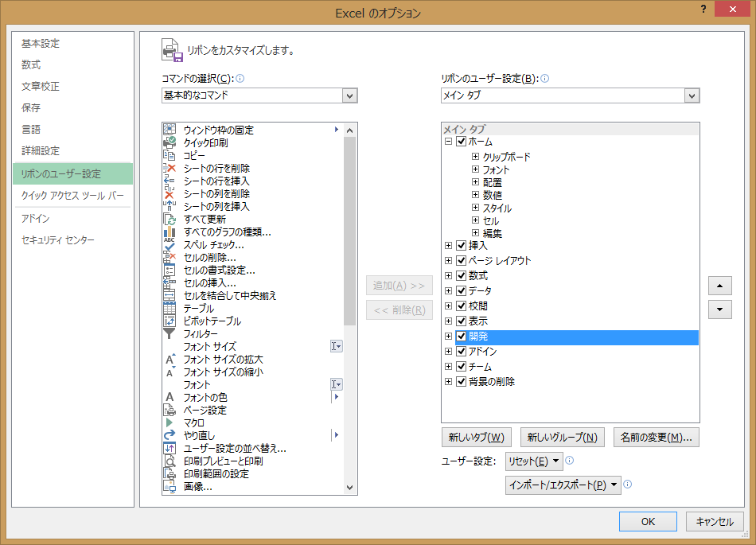Uncheck the 開発 tab checkbox
The height and width of the screenshot is (545, 756).
click(461, 337)
